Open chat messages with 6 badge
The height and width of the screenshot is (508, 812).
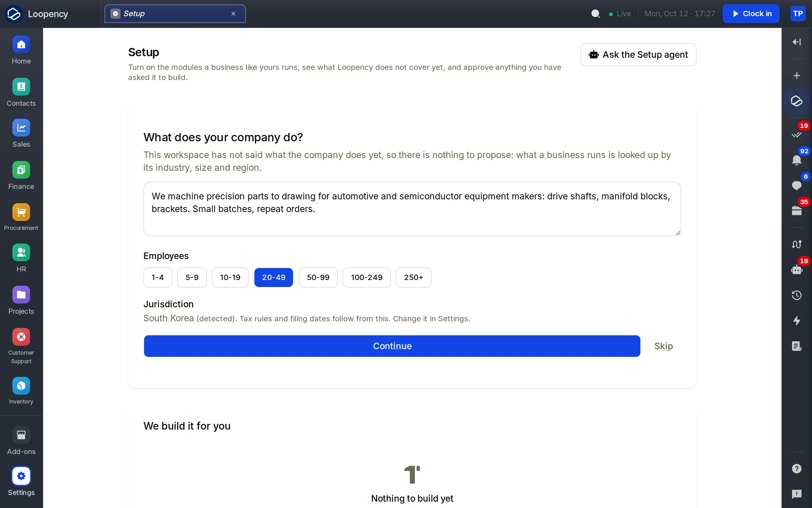(x=796, y=185)
